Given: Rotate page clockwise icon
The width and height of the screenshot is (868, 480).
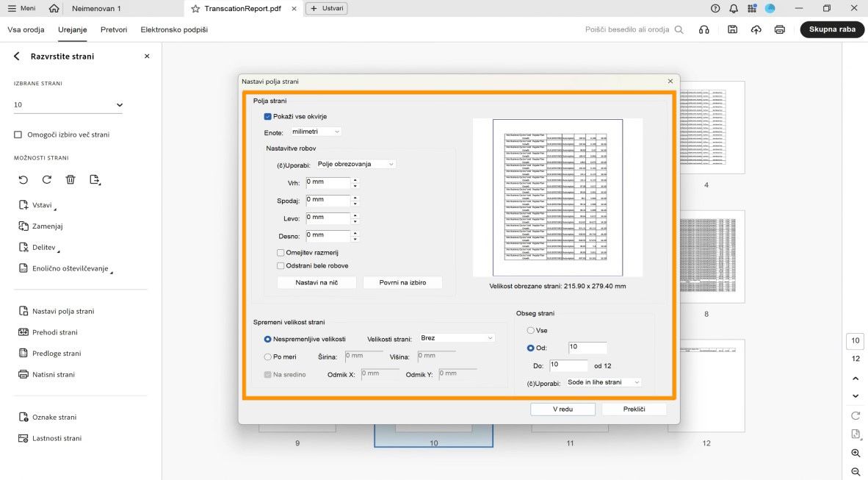Looking at the screenshot, I should pyautogui.click(x=47, y=179).
